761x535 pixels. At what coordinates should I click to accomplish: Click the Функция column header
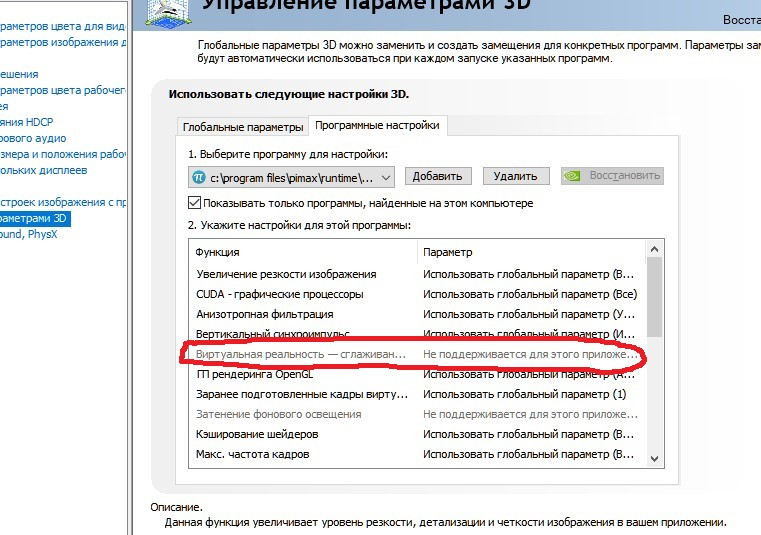(303, 252)
